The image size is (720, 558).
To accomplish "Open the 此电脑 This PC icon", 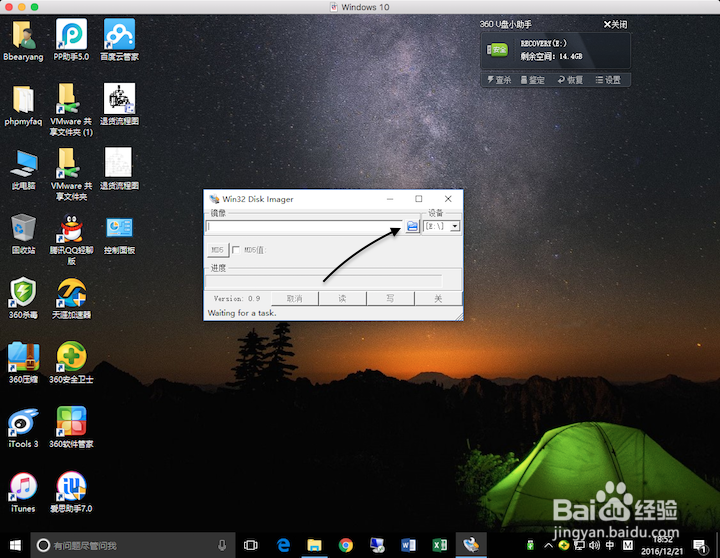I will tap(23, 170).
